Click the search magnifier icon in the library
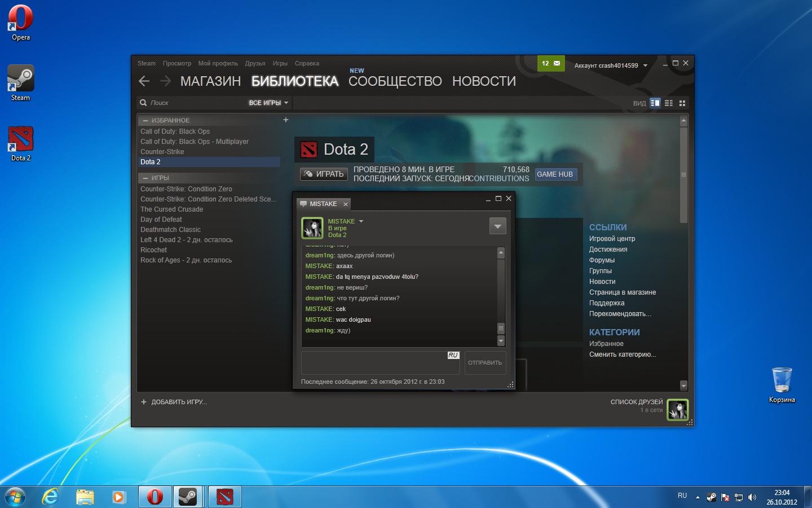 [x=143, y=103]
